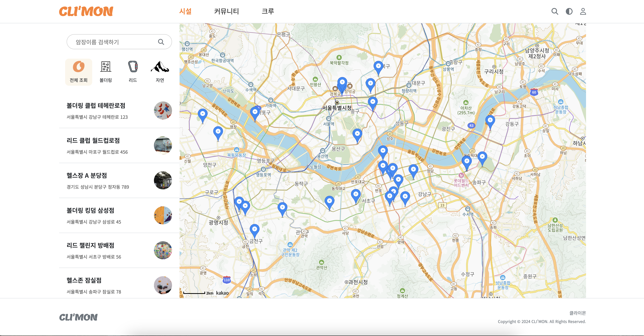
Task: Select the 자연 mountain filter
Action: 160,72
